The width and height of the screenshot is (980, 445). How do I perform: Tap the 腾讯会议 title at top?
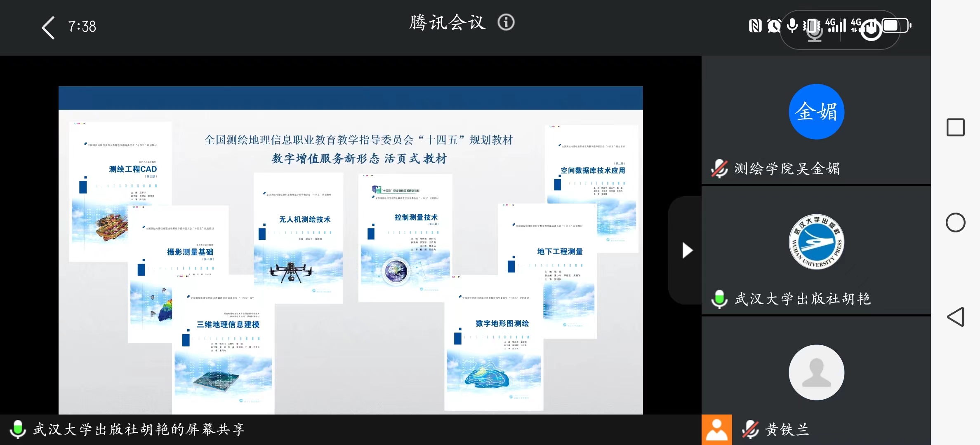click(x=447, y=22)
